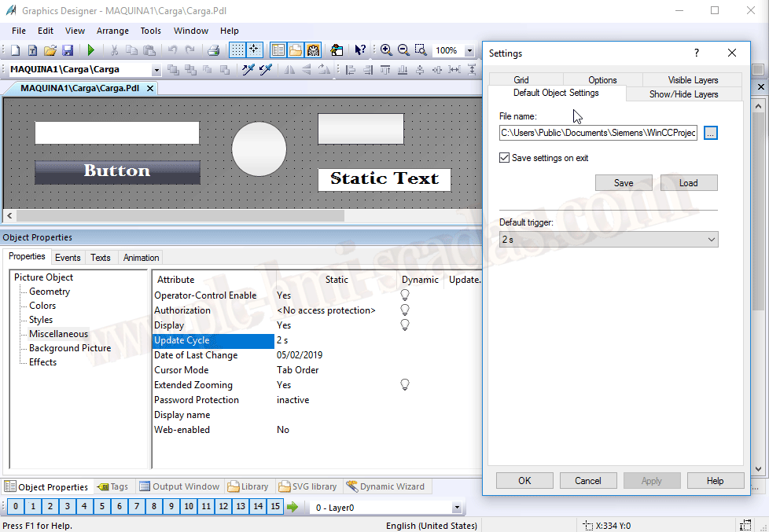Open folder icon in the main toolbar
This screenshot has width=769, height=532.
click(x=50, y=50)
